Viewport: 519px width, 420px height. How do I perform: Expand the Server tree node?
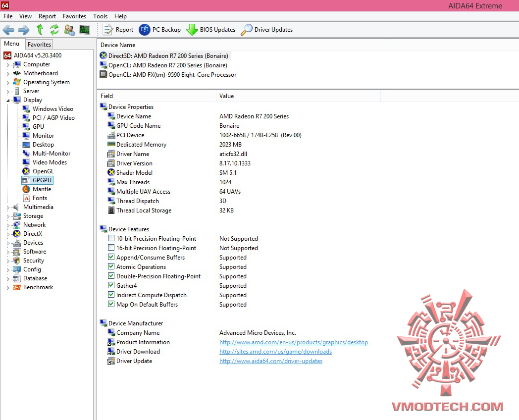point(8,92)
